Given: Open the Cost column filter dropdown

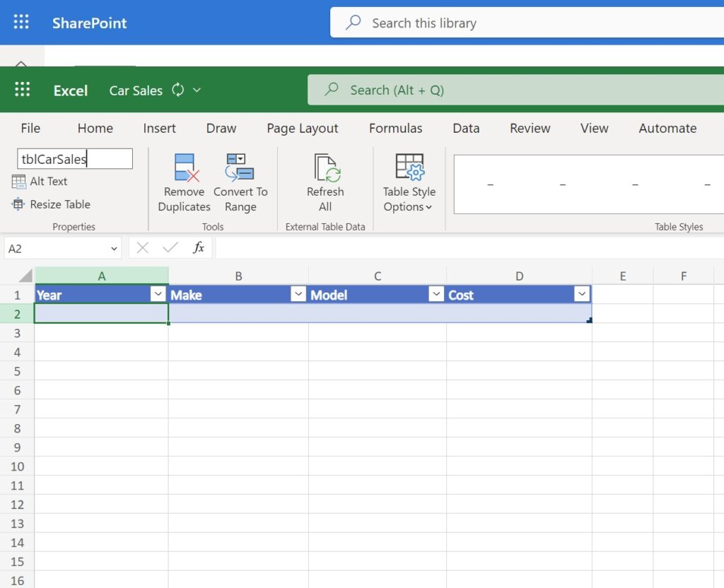Looking at the screenshot, I should coord(582,294).
